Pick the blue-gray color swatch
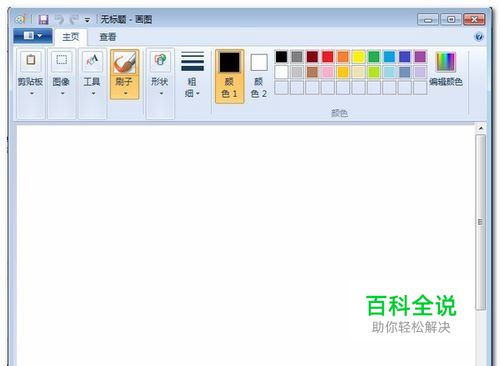This screenshot has height=366, width=500. tap(405, 72)
